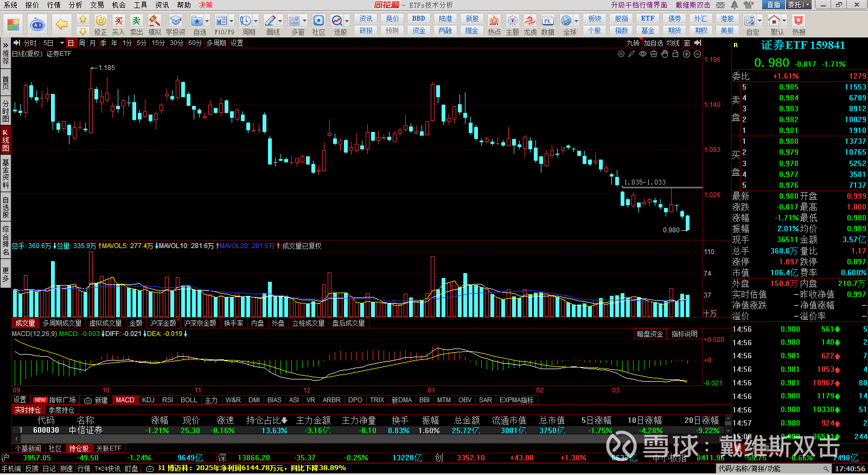Click the chart settings gear icon
Viewport: 868px width, 475px height.
pyautogui.click(x=621, y=54)
